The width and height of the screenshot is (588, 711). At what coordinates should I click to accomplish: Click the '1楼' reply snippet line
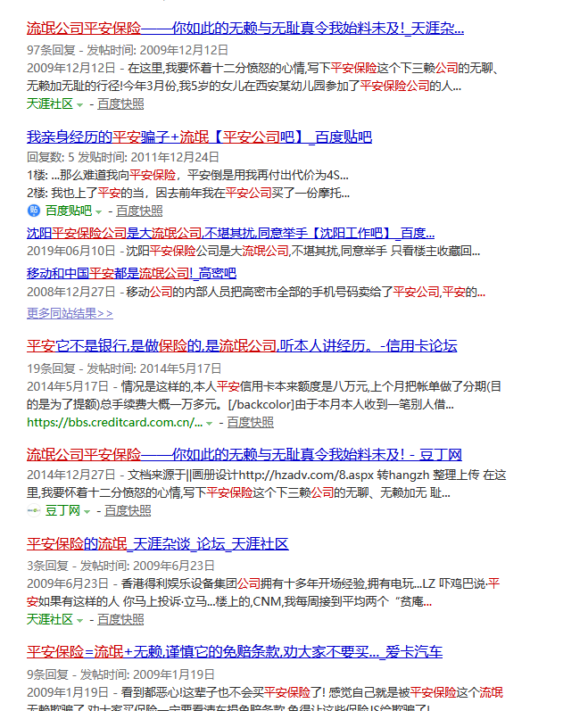(187, 175)
